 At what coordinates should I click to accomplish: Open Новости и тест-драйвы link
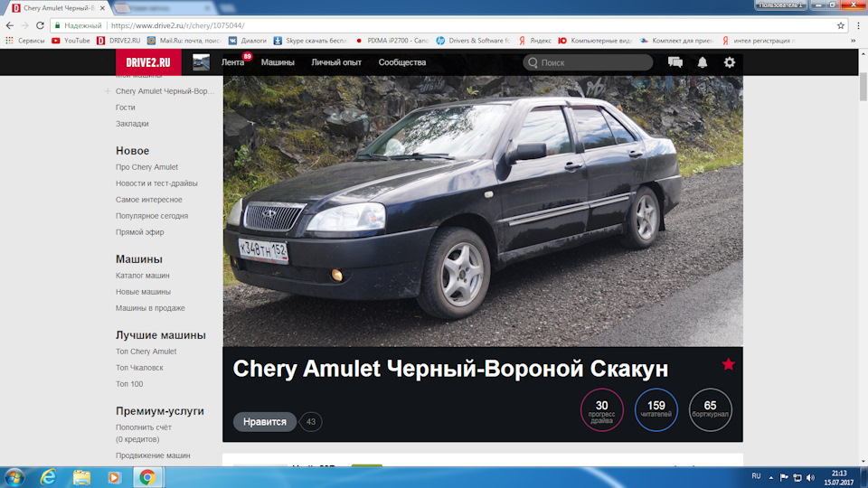point(156,183)
